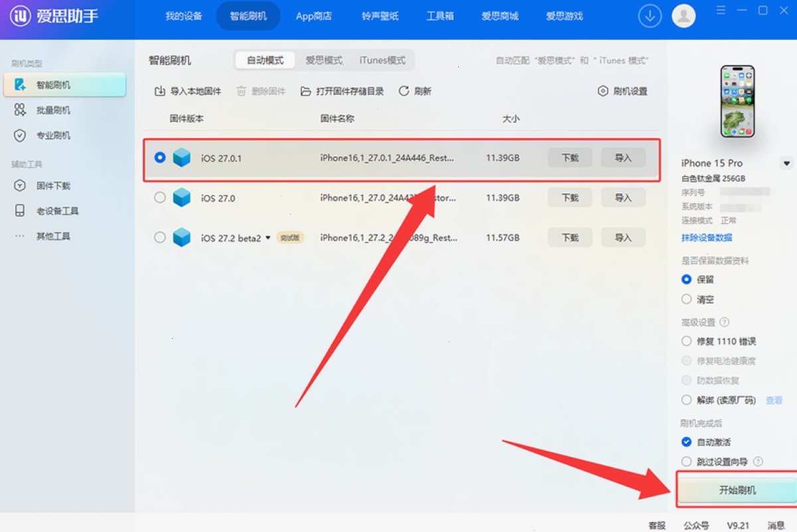The image size is (797, 532).
Task: Click the 删除固件 trash icon
Action: tap(242, 91)
